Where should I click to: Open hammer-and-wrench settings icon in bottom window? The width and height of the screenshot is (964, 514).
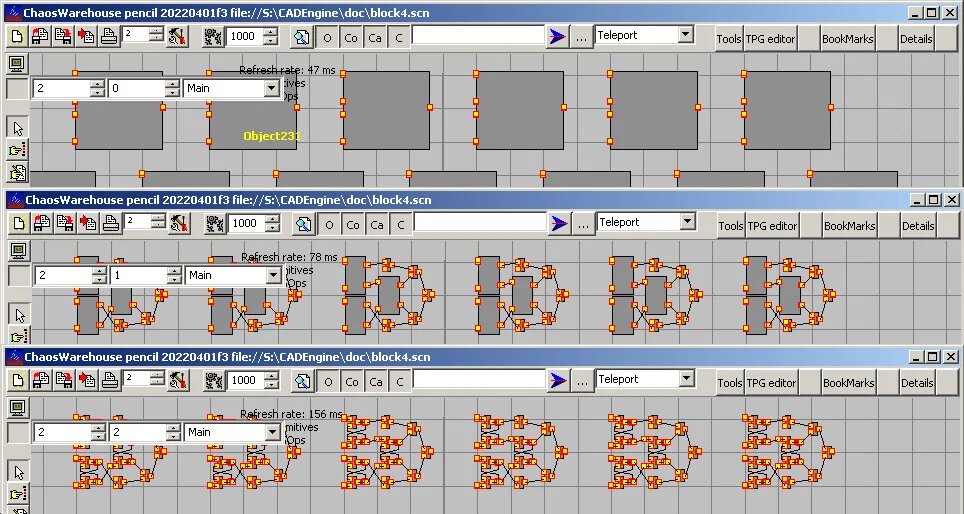coord(178,381)
